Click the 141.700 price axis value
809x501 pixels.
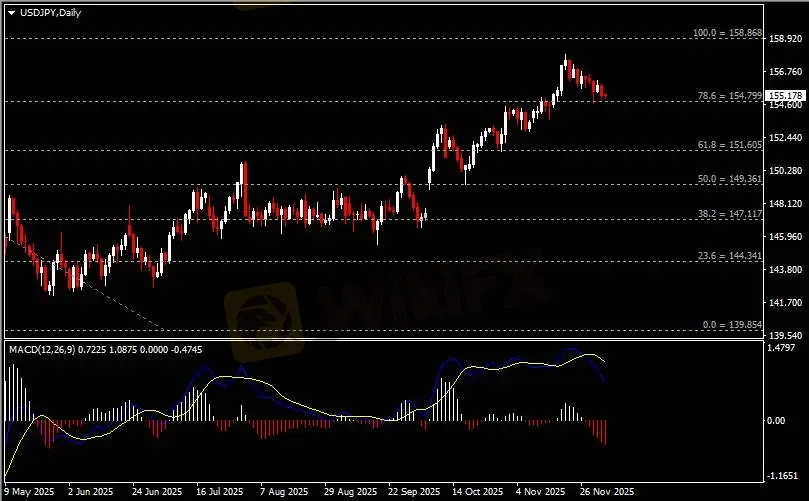(x=786, y=302)
